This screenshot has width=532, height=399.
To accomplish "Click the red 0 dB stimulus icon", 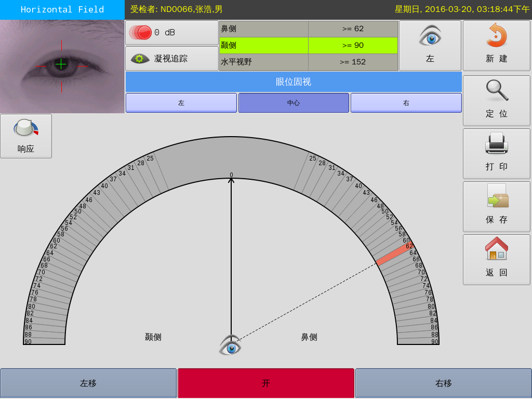I will pos(141,33).
